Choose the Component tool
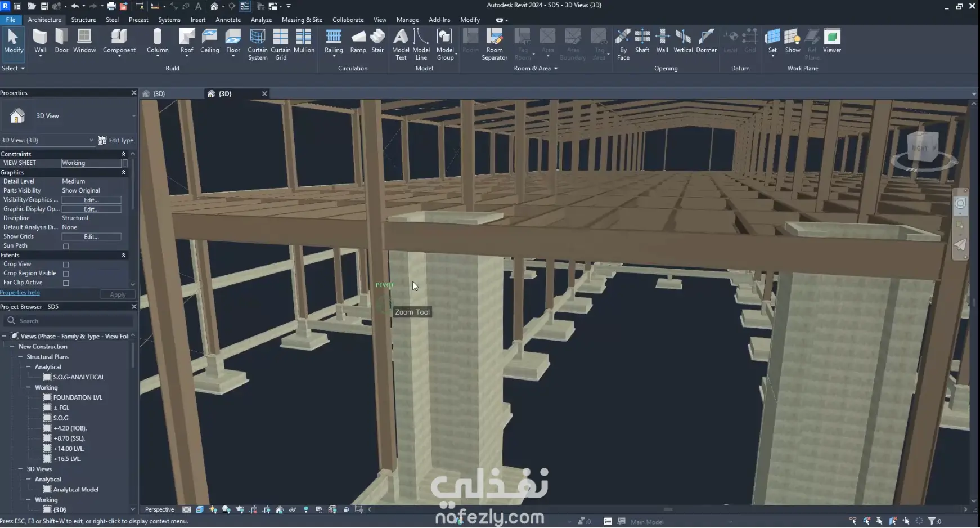This screenshot has height=528, width=980. (119, 42)
